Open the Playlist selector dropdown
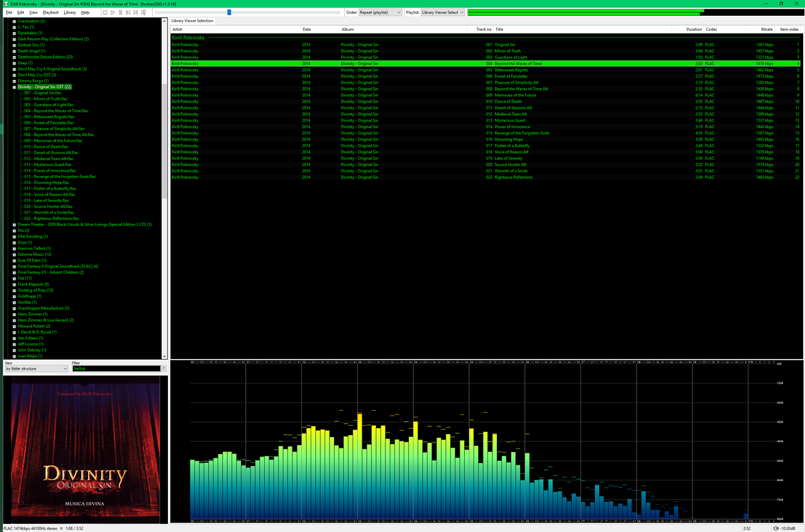Viewport: 805px width, 532px height. [443, 12]
